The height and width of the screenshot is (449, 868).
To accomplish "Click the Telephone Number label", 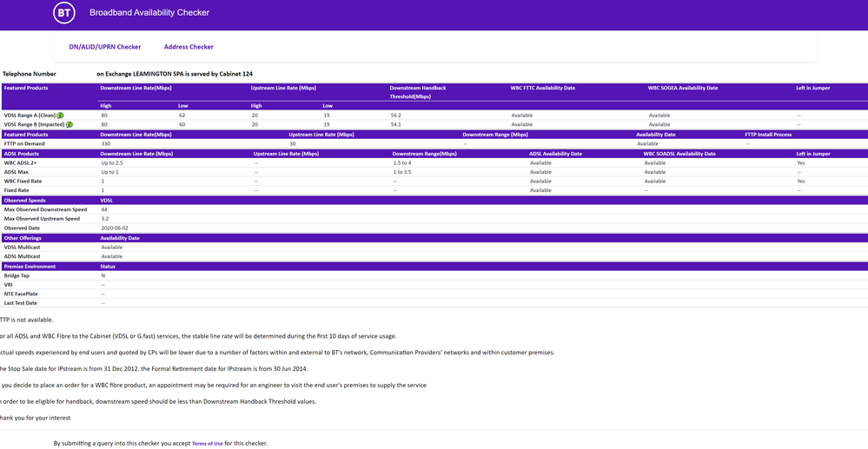I will tap(30, 75).
